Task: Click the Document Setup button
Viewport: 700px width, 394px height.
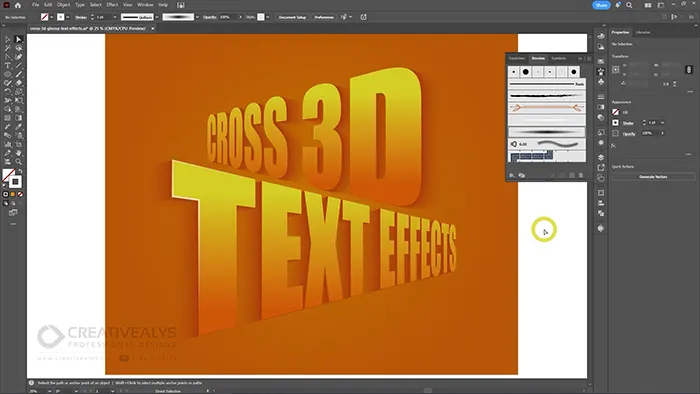Action: pyautogui.click(x=292, y=17)
